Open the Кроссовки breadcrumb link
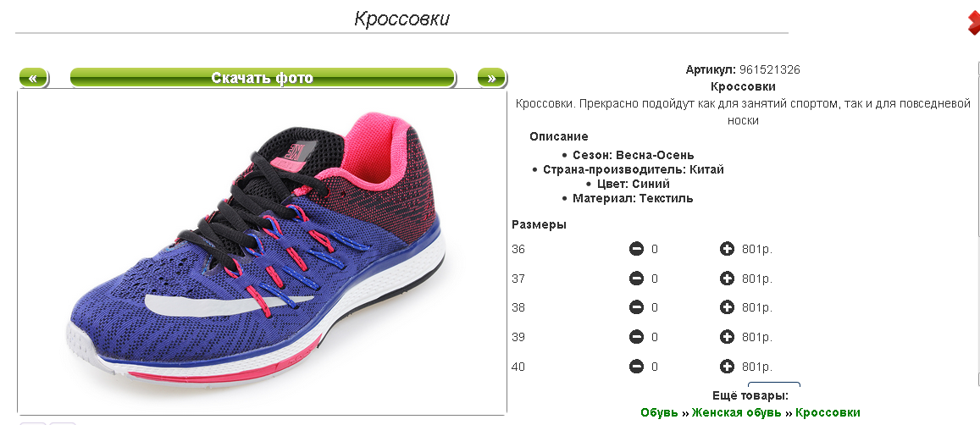The height and width of the screenshot is (425, 980). [828, 412]
